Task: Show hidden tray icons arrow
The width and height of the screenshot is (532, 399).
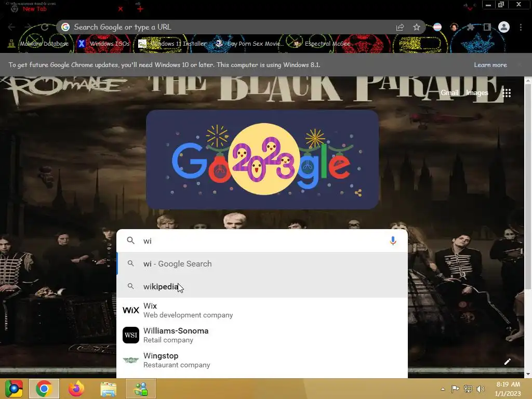Action: [443, 389]
